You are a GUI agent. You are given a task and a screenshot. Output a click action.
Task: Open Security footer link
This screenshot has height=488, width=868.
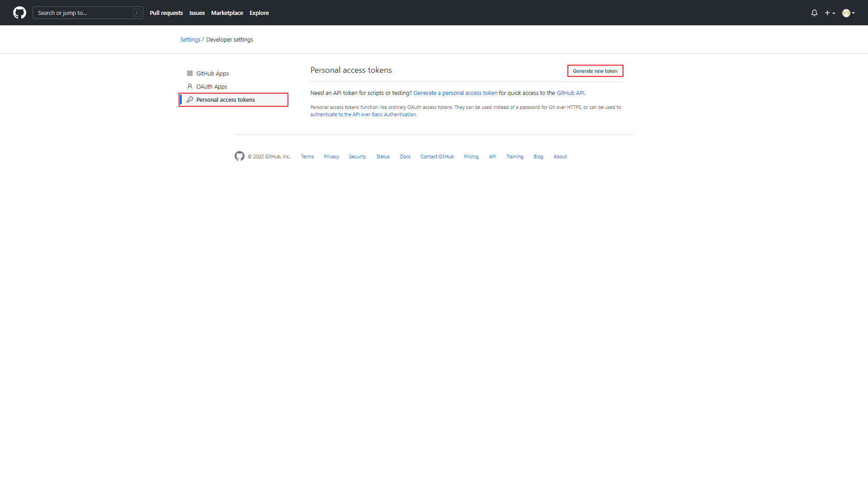358,156
